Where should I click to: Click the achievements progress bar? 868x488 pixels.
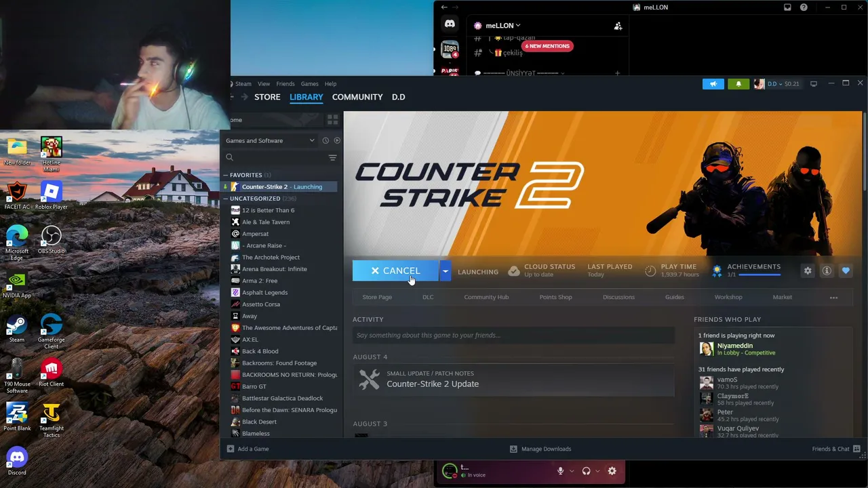(759, 275)
